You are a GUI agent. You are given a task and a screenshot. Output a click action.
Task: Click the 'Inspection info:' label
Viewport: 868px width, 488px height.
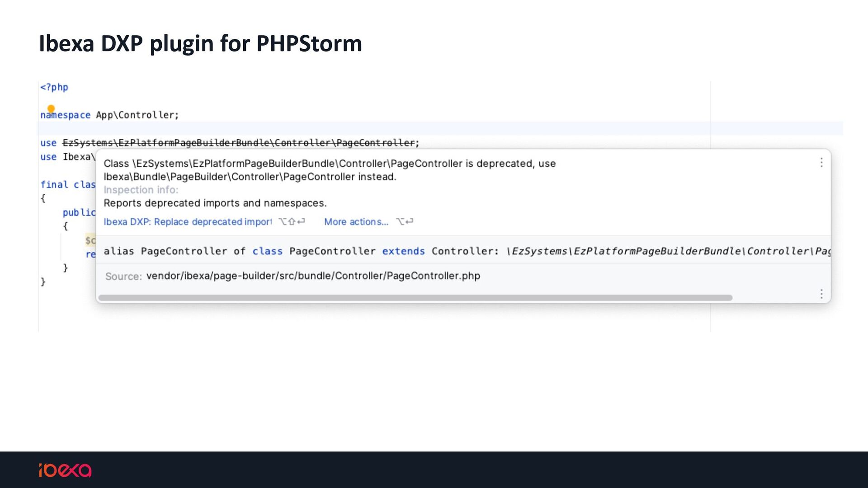click(141, 190)
